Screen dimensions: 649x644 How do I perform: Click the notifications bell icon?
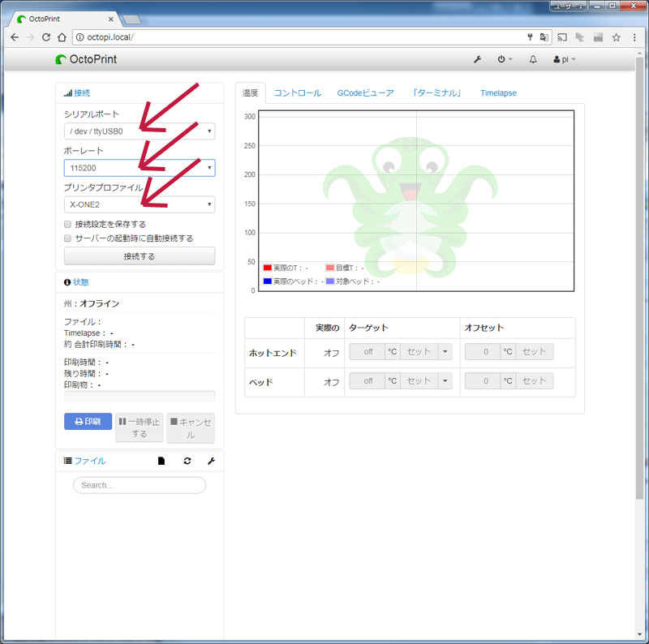(x=533, y=59)
